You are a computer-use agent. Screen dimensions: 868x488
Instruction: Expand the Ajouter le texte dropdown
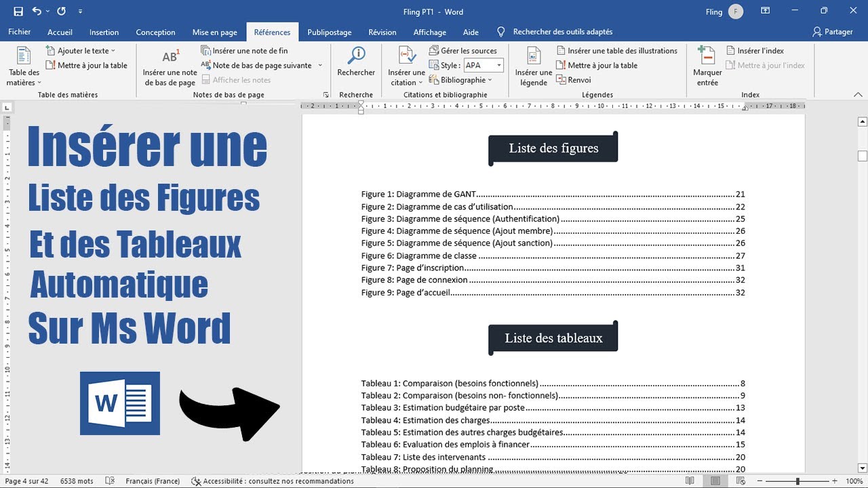pyautogui.click(x=81, y=51)
